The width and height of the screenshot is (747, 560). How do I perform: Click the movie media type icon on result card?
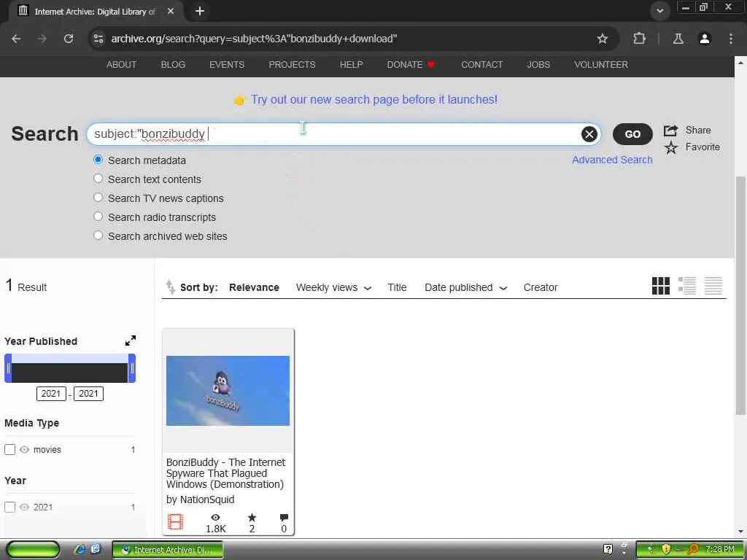point(175,522)
